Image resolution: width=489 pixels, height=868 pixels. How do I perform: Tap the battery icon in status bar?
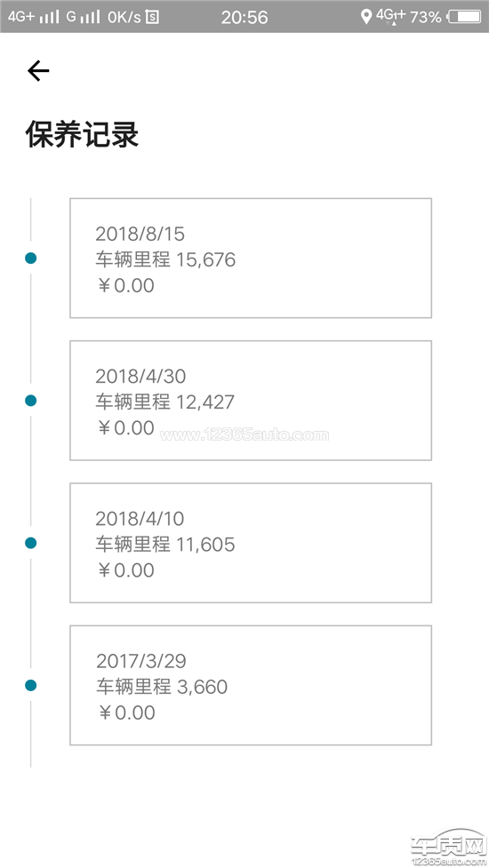pos(465,17)
